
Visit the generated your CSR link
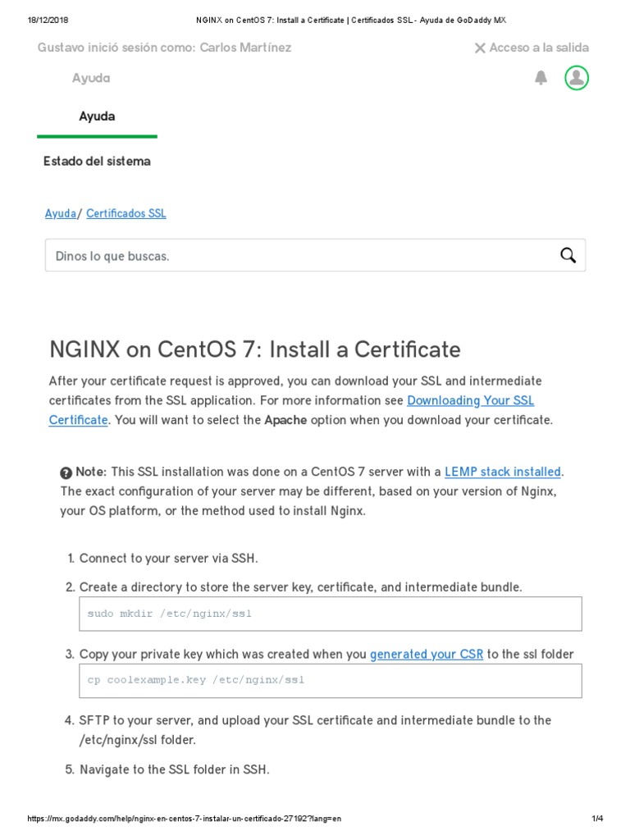point(426,654)
